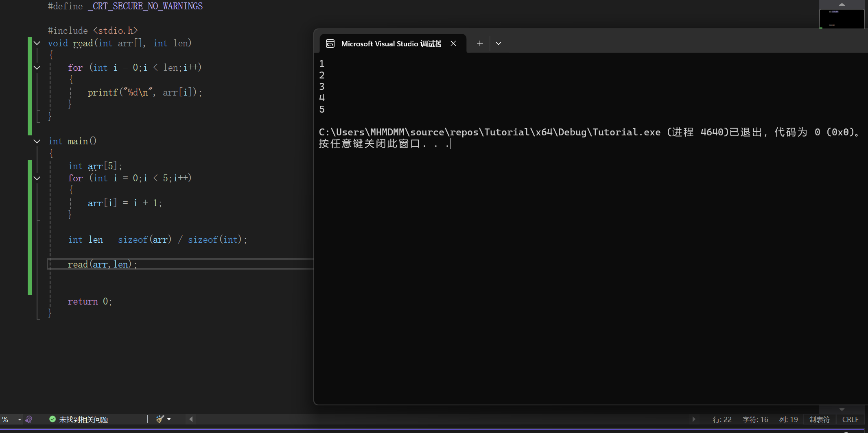This screenshot has height=433, width=868.
Task: Open the zoom percentage dropdown
Action: [x=19, y=419]
